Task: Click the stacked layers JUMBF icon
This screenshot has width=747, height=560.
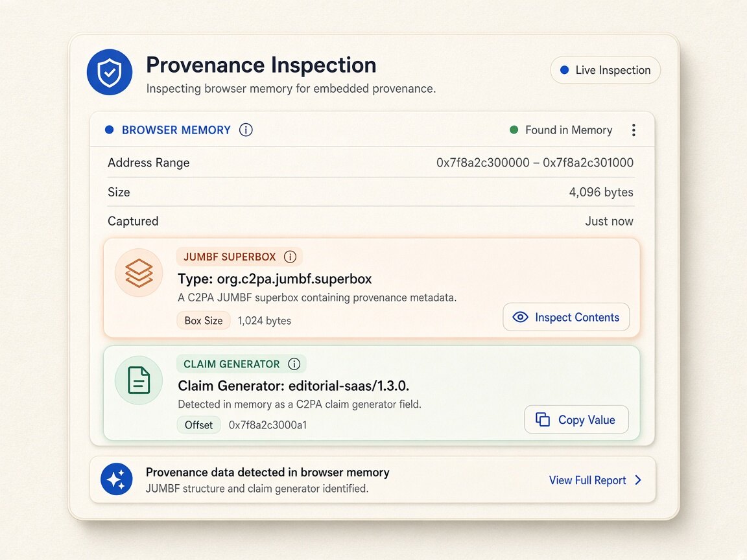Action: [x=139, y=273]
